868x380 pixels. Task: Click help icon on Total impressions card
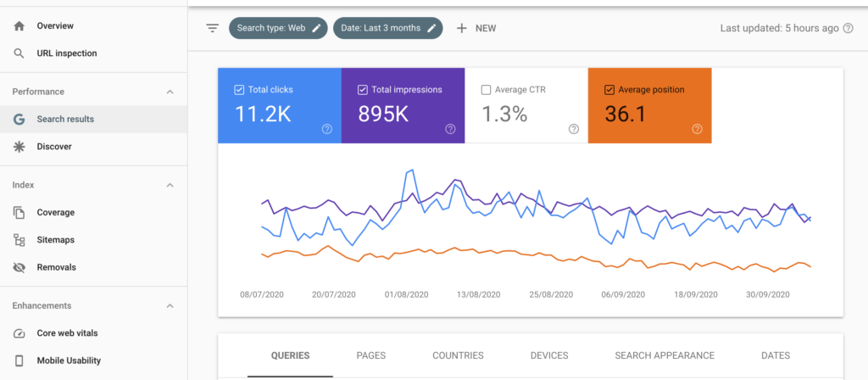450,129
